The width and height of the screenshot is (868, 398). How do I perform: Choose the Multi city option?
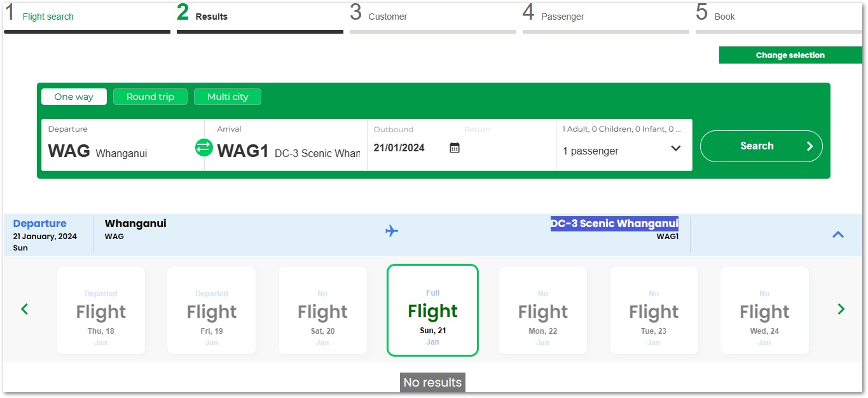(x=228, y=97)
